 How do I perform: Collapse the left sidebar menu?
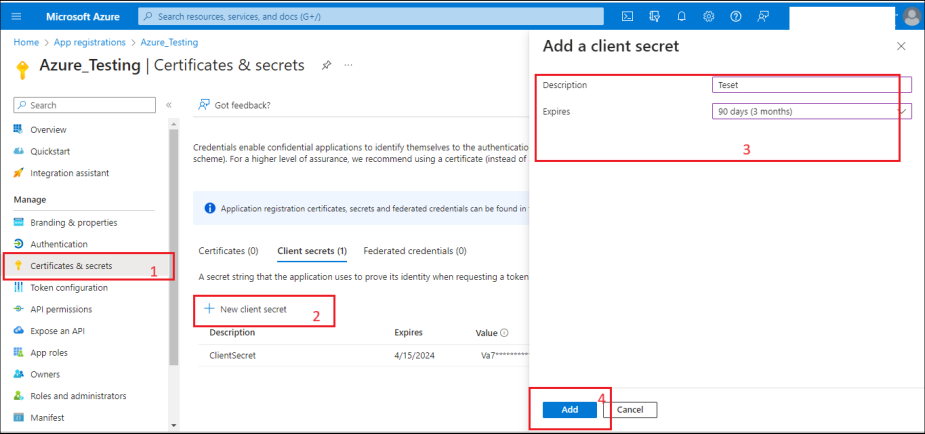[x=168, y=105]
